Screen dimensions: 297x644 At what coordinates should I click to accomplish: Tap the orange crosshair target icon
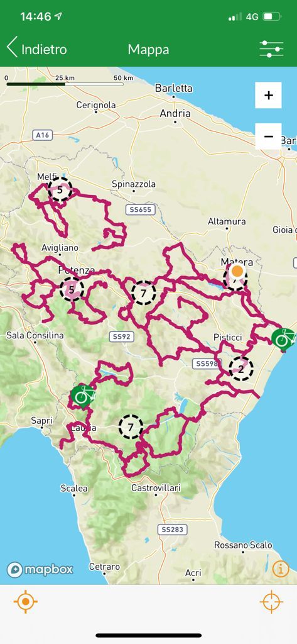[271, 602]
